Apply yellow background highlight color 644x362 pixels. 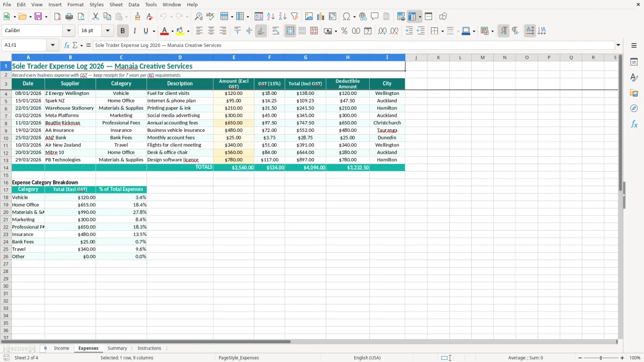(180, 31)
